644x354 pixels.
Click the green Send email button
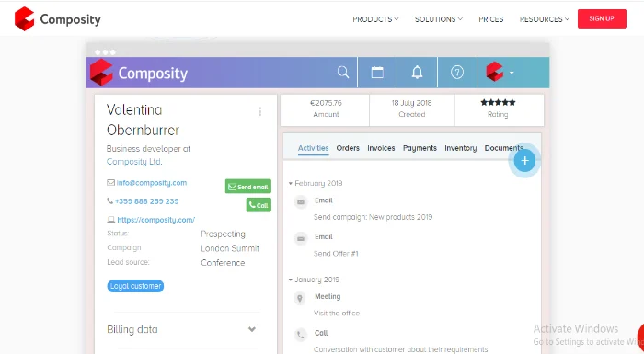(x=248, y=187)
